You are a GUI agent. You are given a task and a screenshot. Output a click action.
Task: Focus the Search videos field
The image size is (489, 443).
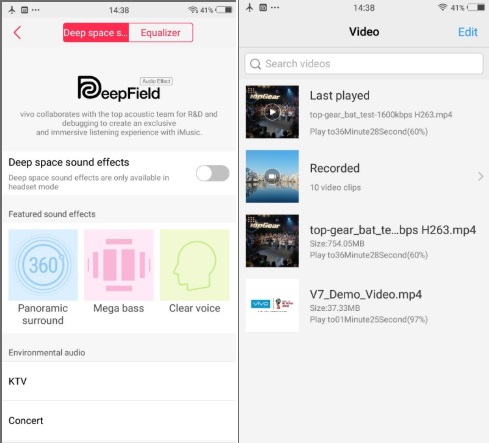point(364,64)
